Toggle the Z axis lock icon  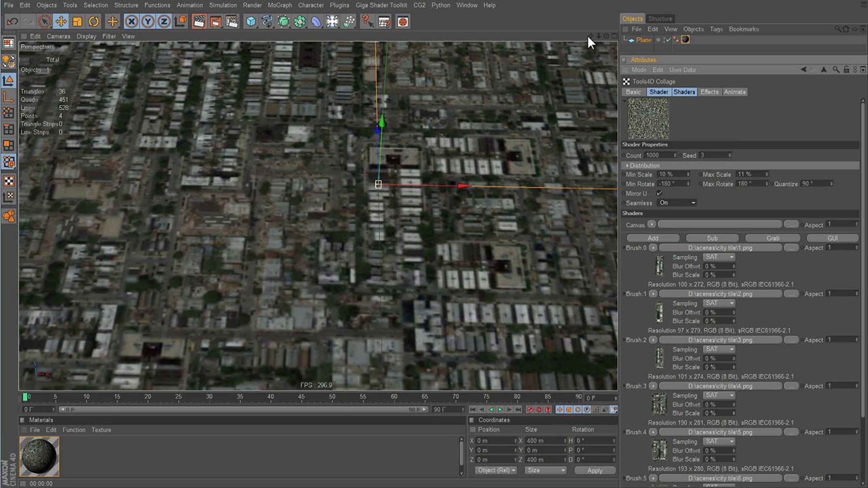tap(164, 22)
